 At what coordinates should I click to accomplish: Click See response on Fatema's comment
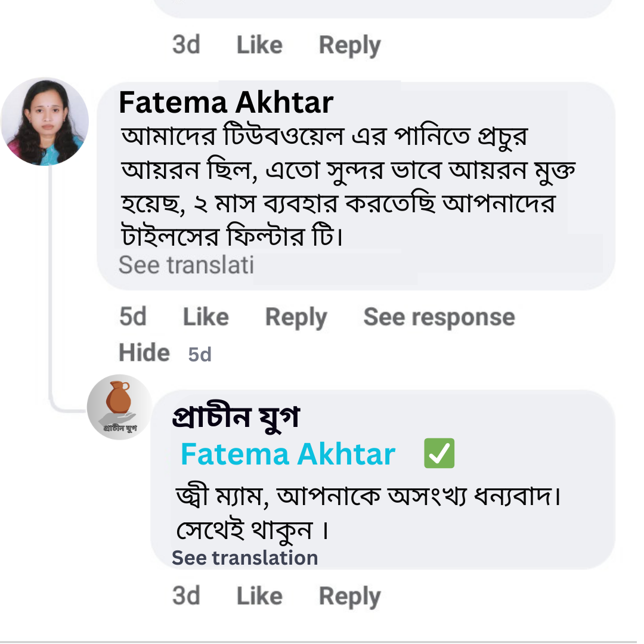[438, 317]
